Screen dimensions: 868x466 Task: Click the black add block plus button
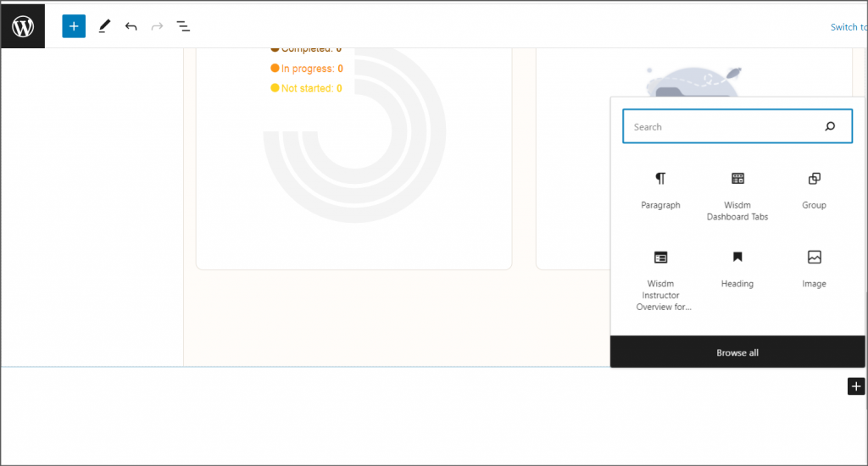pyautogui.click(x=855, y=386)
